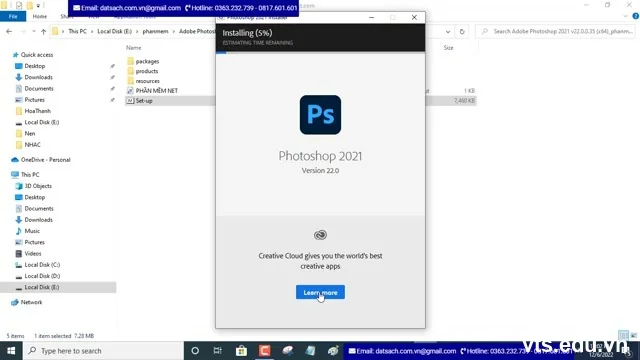Open 3D Objects under This PC
Screen dimensions: 640x360
(x=38, y=186)
